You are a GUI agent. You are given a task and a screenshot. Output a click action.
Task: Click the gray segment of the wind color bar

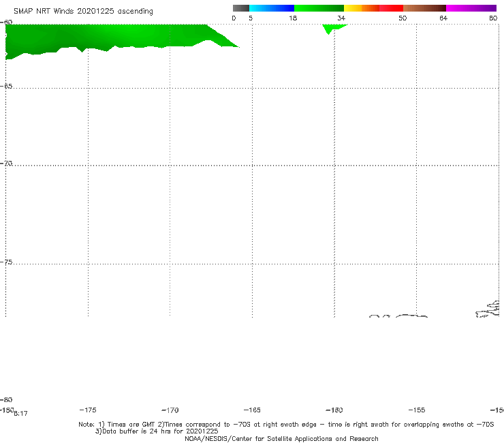pyautogui.click(x=240, y=8)
